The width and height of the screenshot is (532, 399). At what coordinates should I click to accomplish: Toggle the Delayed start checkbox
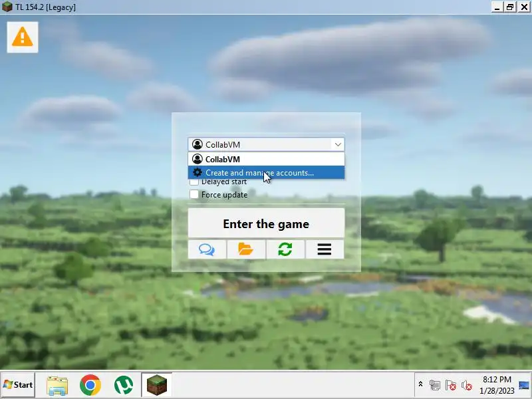point(194,182)
